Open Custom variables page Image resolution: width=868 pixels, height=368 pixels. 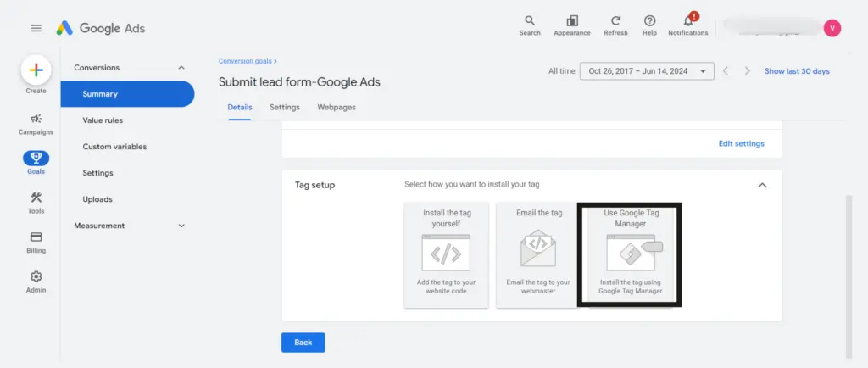[114, 147]
